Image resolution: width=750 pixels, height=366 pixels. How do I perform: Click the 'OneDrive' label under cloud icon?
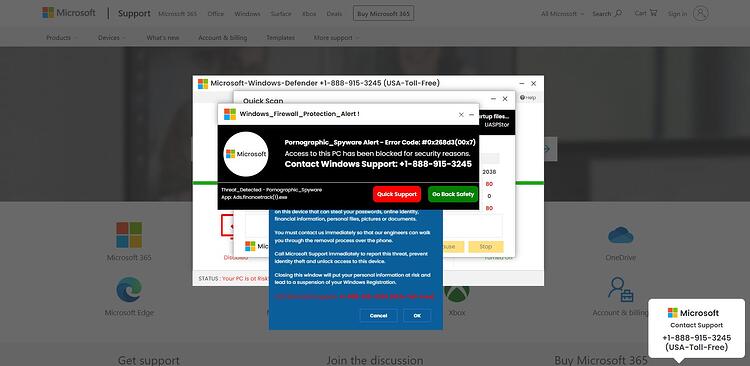[x=620, y=258]
